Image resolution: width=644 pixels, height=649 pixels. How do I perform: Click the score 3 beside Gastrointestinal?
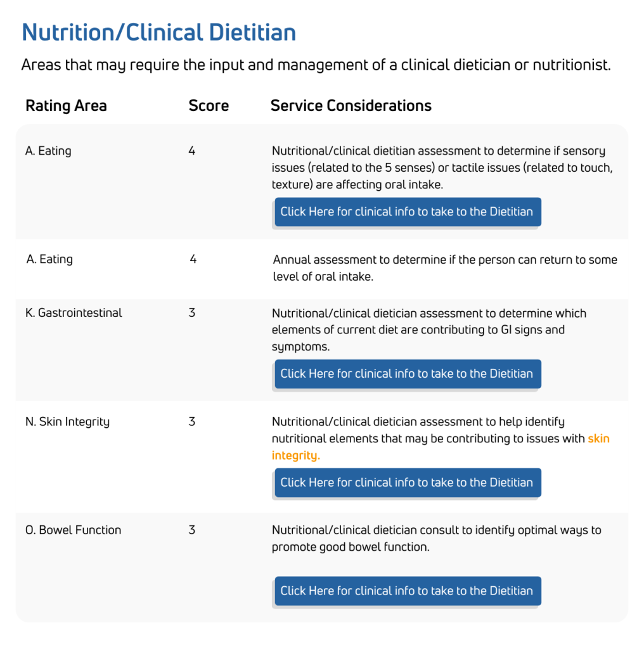coord(192,312)
